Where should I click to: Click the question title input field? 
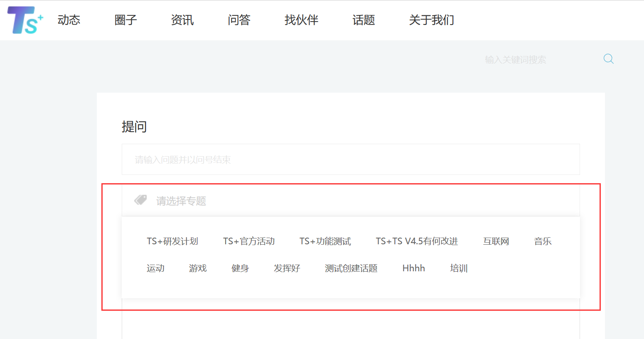click(351, 160)
